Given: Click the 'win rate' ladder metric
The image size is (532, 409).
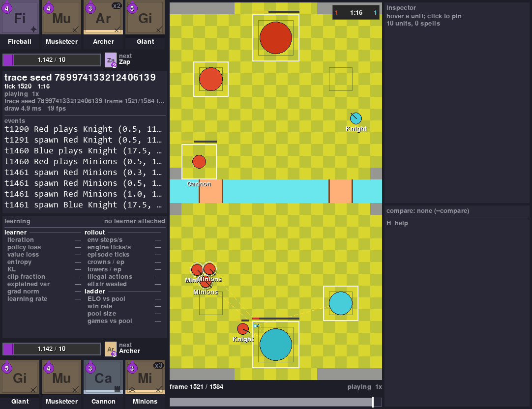Looking at the screenshot, I should tap(124, 306).
